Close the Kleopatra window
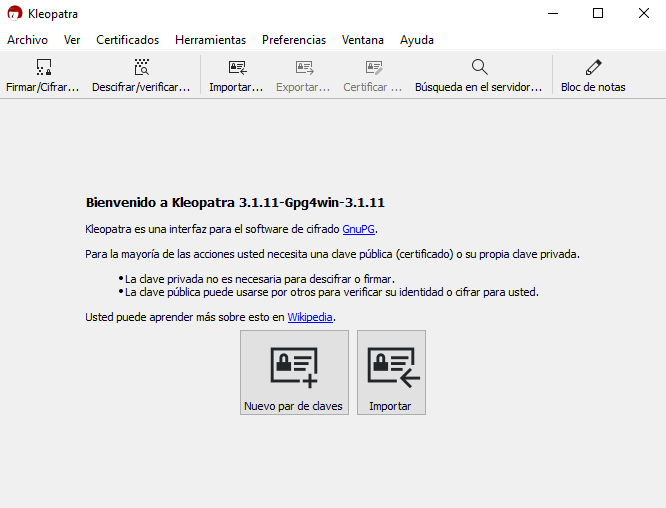Screen dimensions: 666x508 coord(643,14)
